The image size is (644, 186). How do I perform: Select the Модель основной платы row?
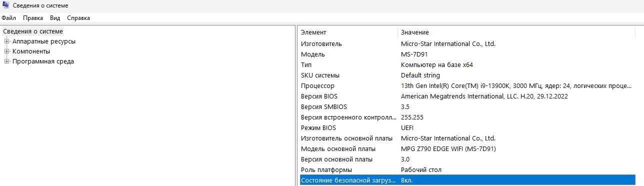tap(467, 148)
